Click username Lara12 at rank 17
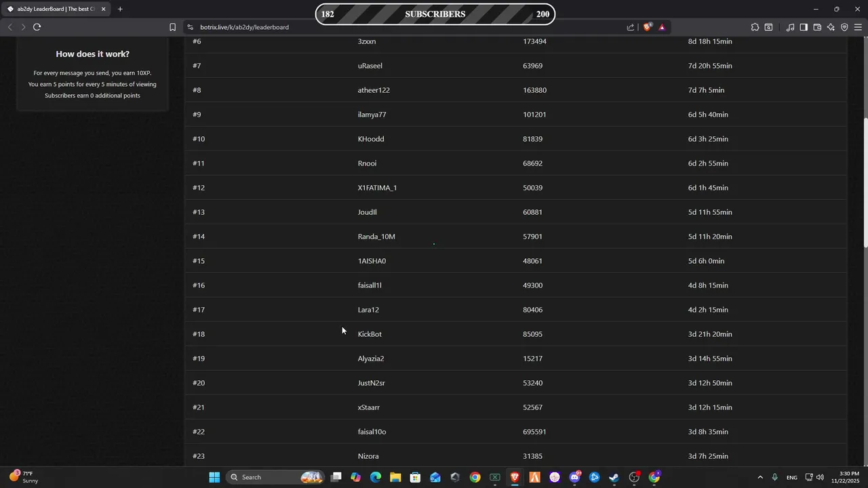This screenshot has width=868, height=488. (x=368, y=310)
